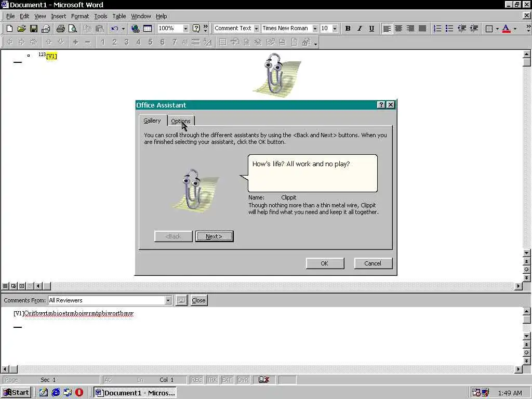Viewport: 532px width, 399px height.
Task: Toggle REC macro recording indicator
Action: click(x=196, y=380)
